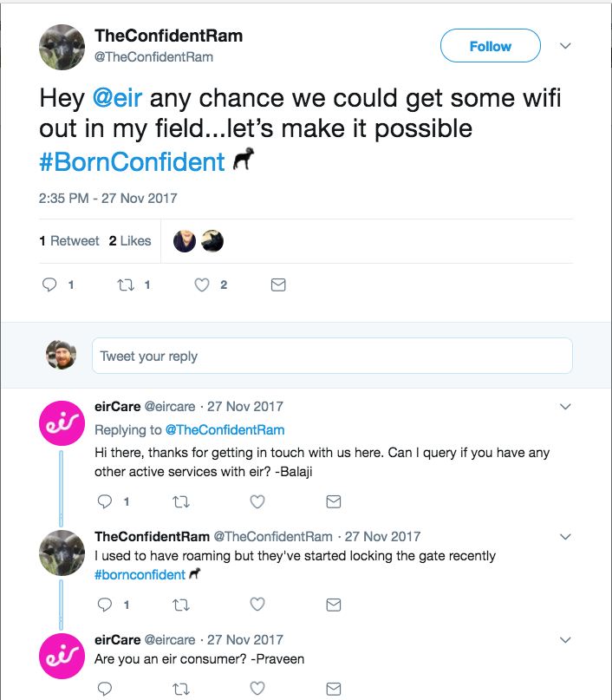
Task: Send main tweet via Direct Message
Action: coord(278,285)
